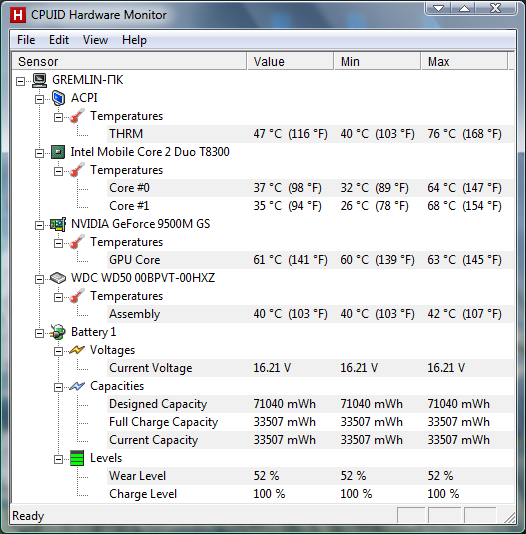Click the ACPI node icon
526x534 pixels.
point(58,98)
